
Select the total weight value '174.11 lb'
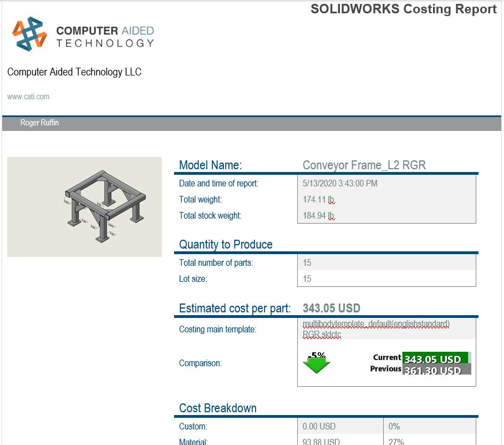[319, 200]
